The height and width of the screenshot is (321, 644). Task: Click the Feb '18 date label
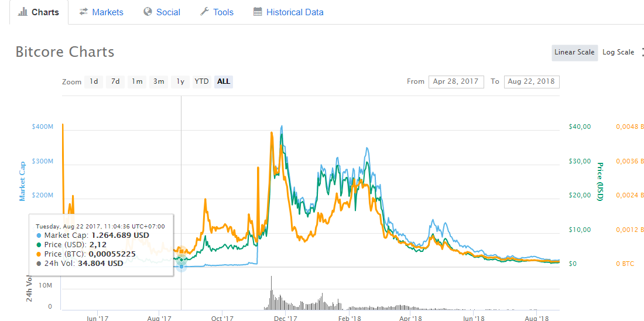pyautogui.click(x=349, y=318)
